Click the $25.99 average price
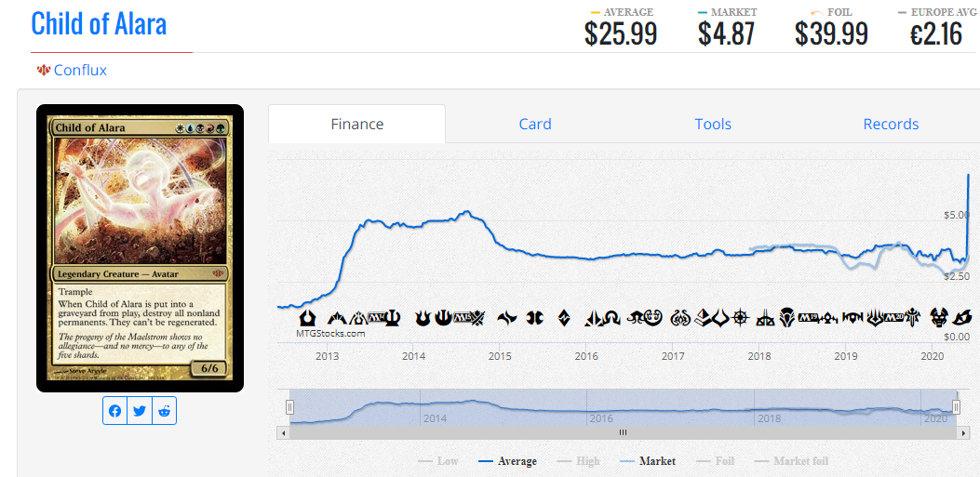 (x=621, y=33)
